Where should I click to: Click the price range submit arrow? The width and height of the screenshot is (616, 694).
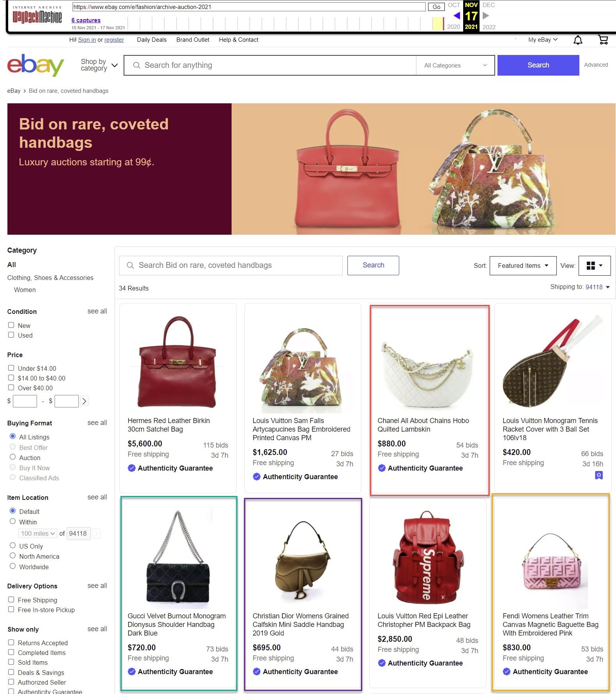[x=84, y=401]
